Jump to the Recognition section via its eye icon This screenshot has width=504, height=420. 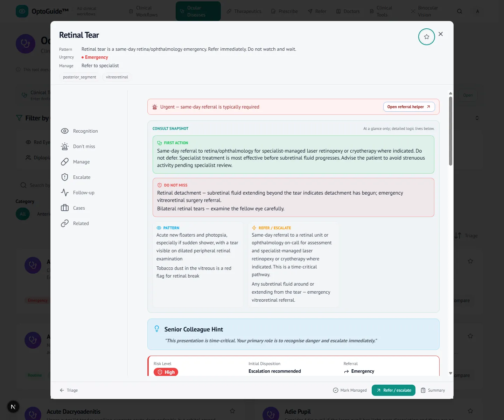65,131
